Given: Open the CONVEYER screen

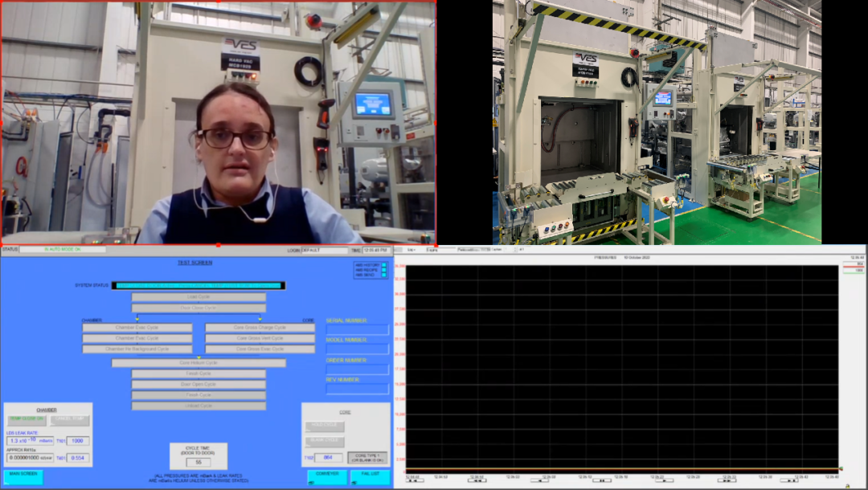Looking at the screenshot, I should click(327, 476).
